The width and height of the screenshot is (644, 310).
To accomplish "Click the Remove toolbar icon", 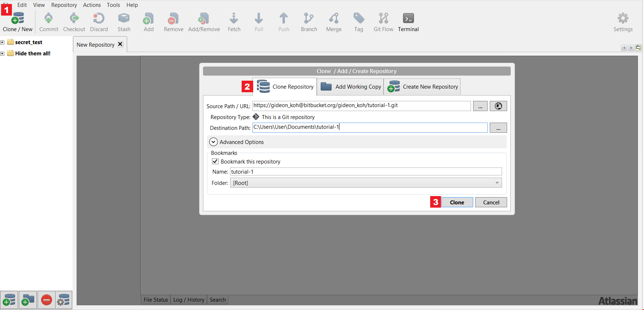I will pyautogui.click(x=173, y=22).
